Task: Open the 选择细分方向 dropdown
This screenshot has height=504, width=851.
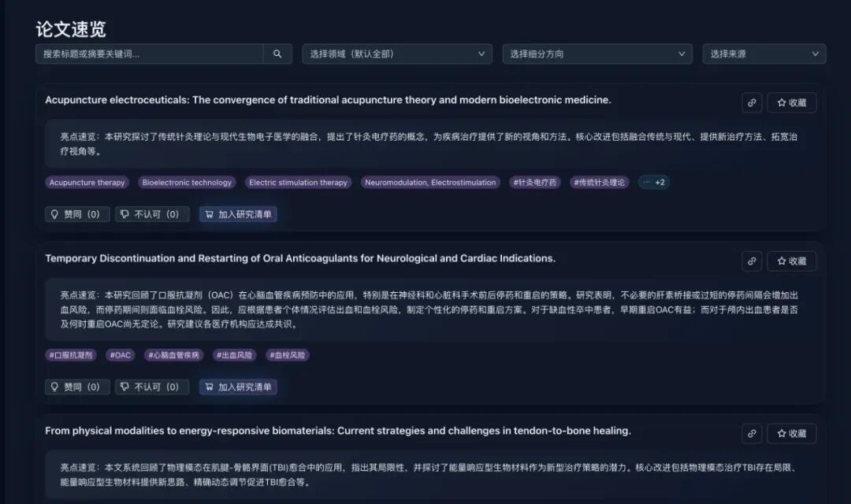Action: click(597, 54)
